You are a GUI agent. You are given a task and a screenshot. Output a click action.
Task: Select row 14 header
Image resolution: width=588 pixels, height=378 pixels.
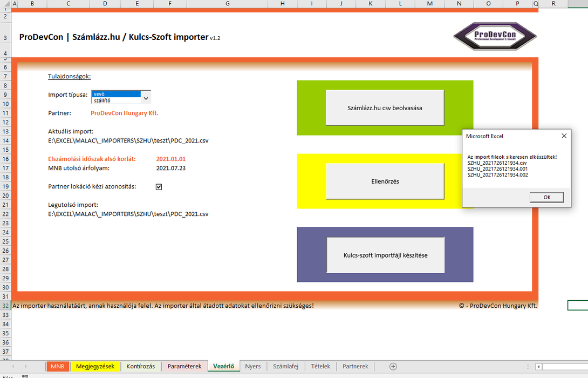click(x=5, y=140)
